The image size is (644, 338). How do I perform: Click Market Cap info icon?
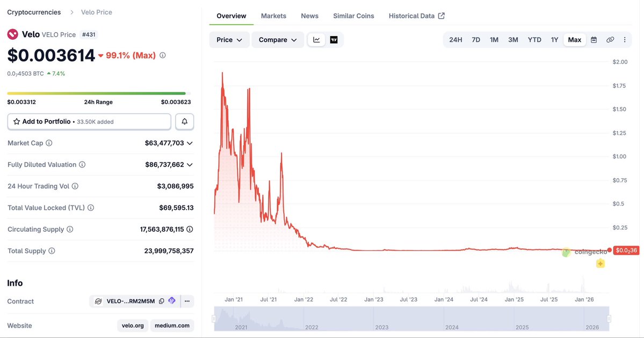(49, 143)
